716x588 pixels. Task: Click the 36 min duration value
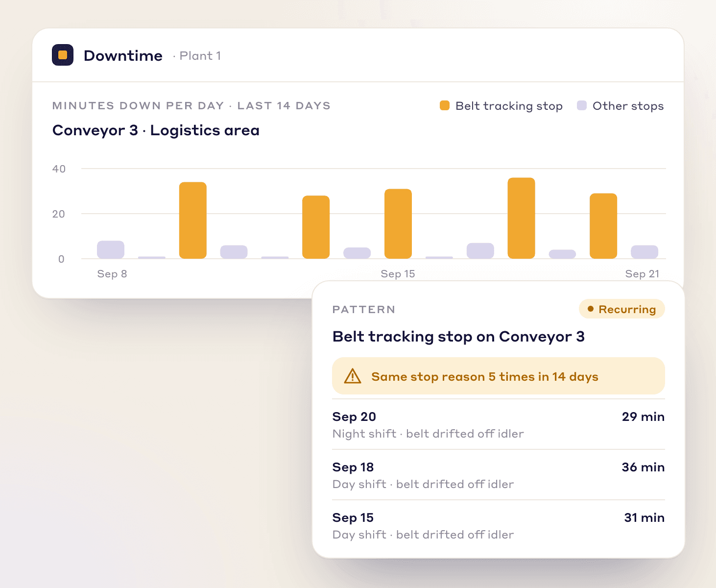643,467
